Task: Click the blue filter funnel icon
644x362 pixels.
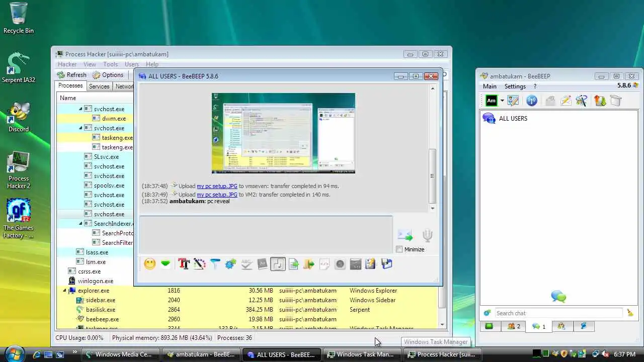Action: [215, 264]
